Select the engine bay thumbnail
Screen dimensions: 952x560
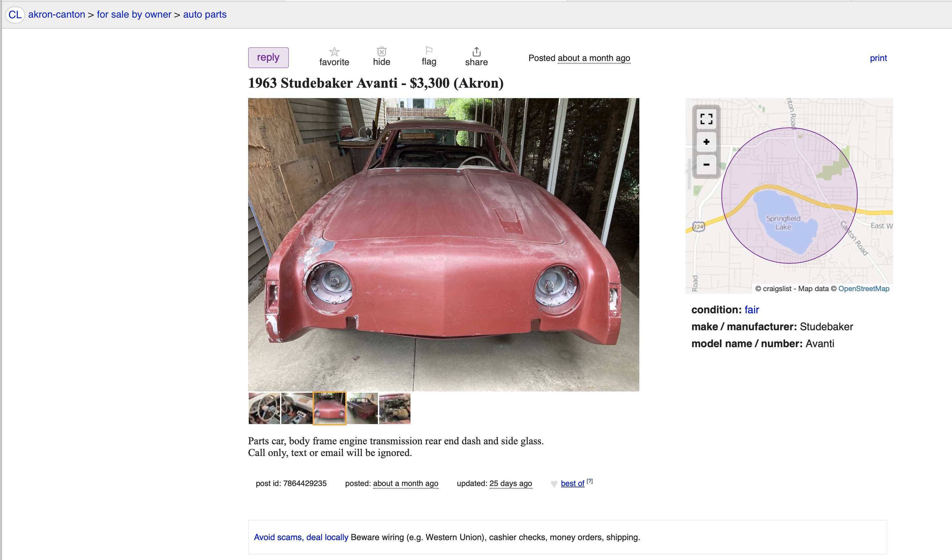pyautogui.click(x=395, y=408)
